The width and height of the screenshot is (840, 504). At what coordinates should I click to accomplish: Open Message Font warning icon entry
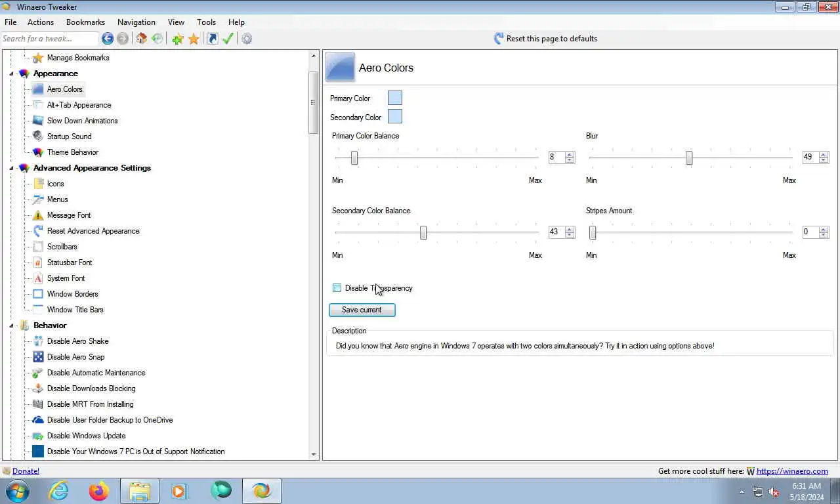38,215
